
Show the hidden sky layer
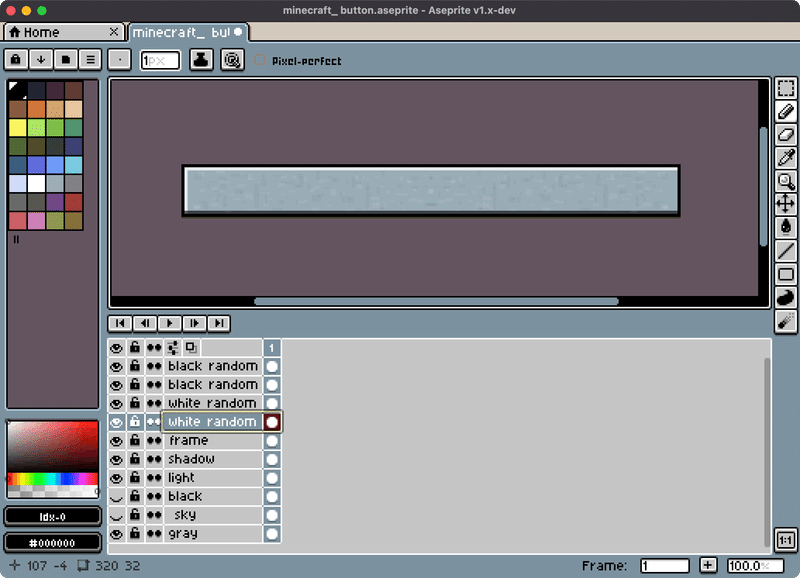116,515
